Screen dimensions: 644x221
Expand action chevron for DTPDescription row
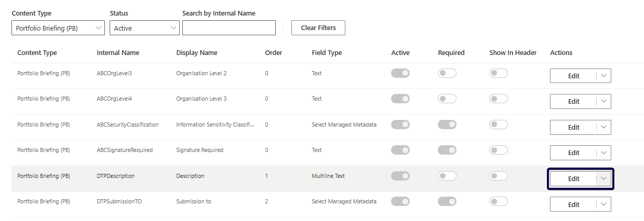[603, 178]
